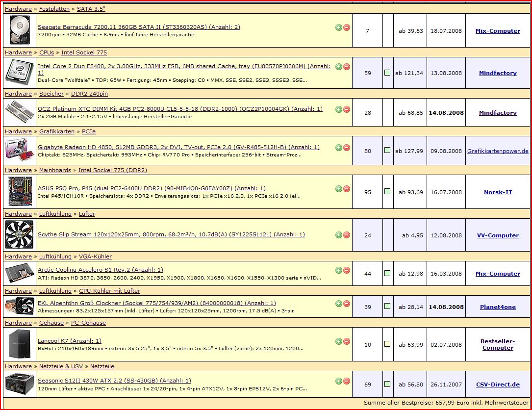Visit VV-Computer shop link
This screenshot has height=410, width=532.
498,235
